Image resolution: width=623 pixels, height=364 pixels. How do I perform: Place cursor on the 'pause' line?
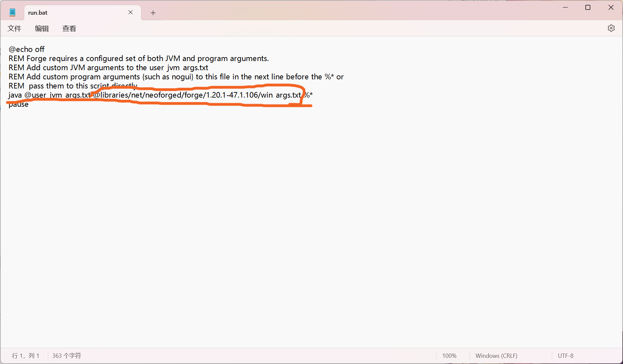[19, 105]
